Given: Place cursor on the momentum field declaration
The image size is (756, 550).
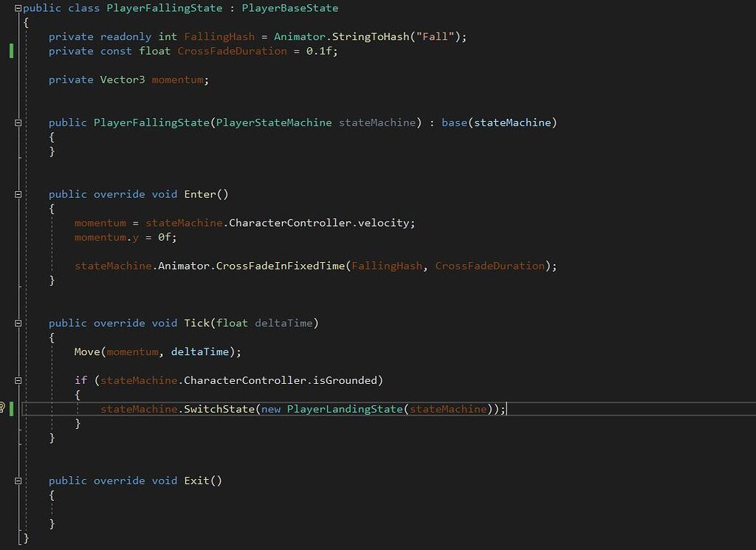Looking at the screenshot, I should 176,80.
